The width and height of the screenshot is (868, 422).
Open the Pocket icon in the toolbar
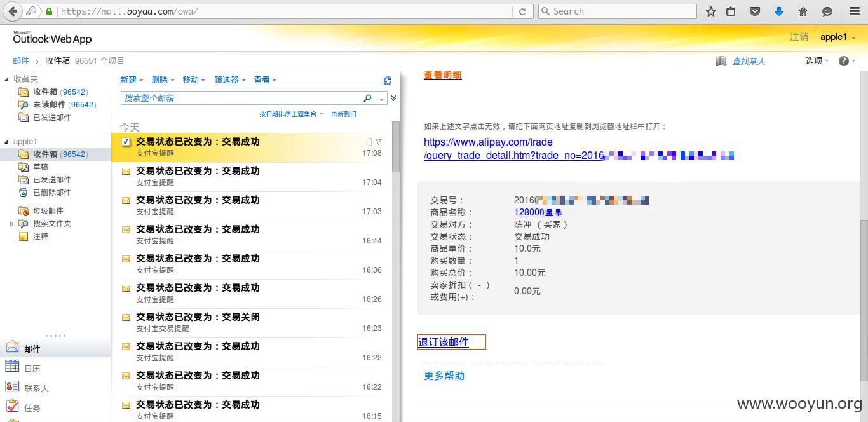coord(755,11)
